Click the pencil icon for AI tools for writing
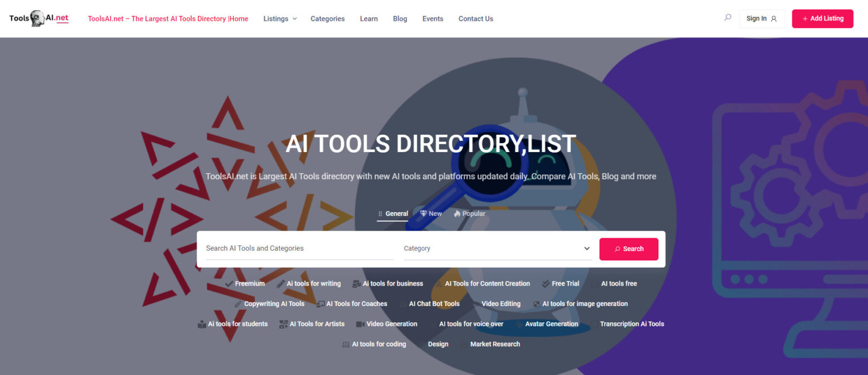 click(x=280, y=284)
